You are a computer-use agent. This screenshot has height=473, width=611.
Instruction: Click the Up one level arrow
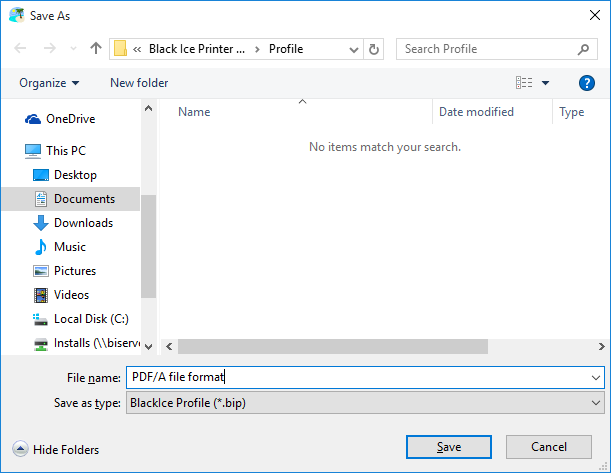pyautogui.click(x=96, y=49)
